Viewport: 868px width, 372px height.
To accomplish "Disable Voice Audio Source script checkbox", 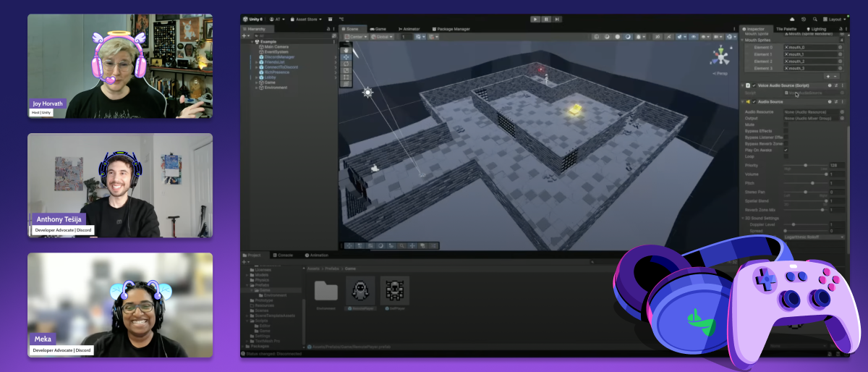I will pos(754,85).
